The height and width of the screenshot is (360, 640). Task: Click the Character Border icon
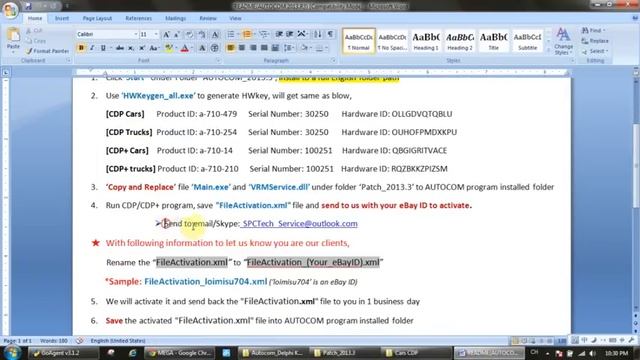215,34
